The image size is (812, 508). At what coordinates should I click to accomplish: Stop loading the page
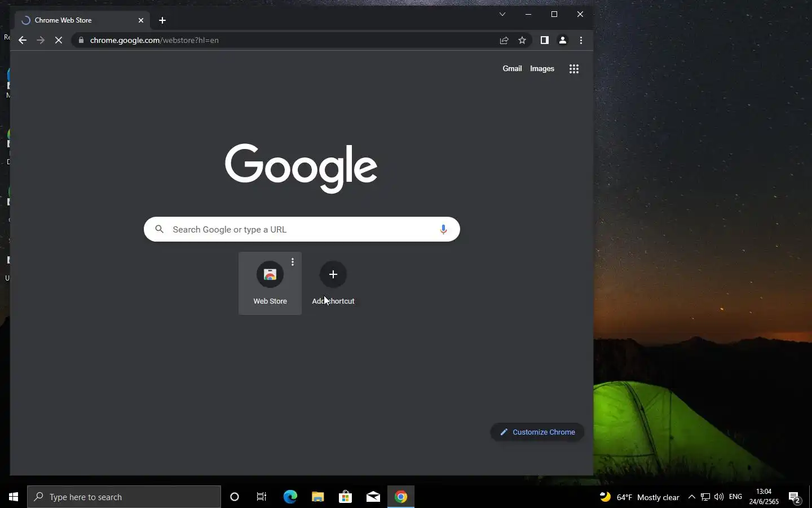click(x=59, y=40)
